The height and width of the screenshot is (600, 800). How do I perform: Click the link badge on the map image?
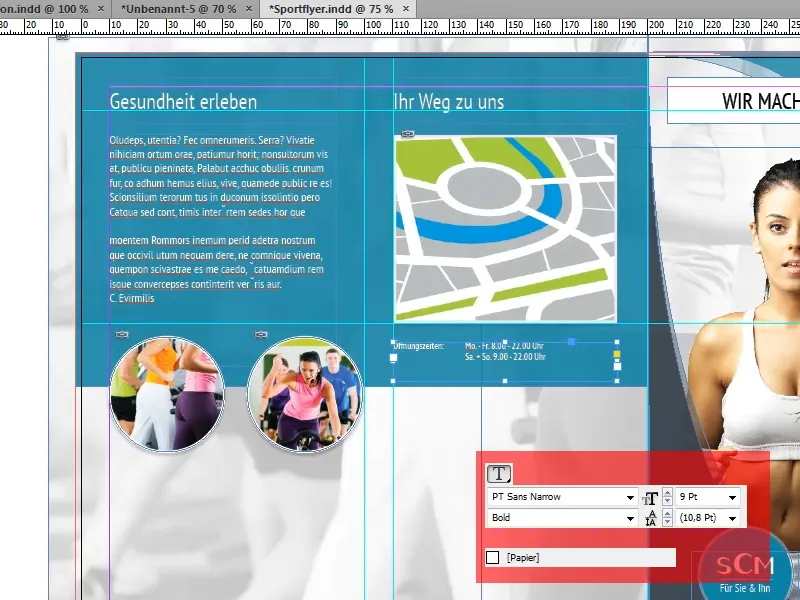click(407, 134)
